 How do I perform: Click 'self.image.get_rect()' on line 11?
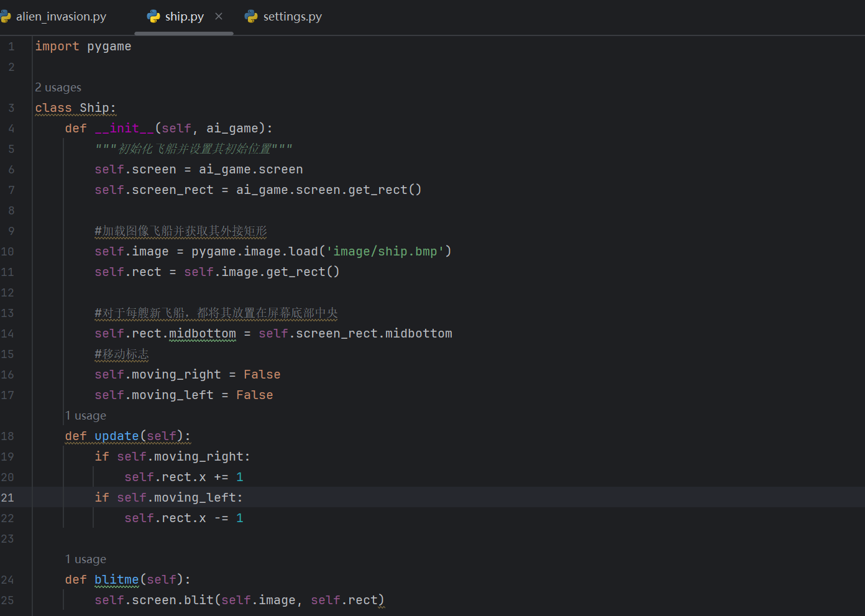click(262, 272)
